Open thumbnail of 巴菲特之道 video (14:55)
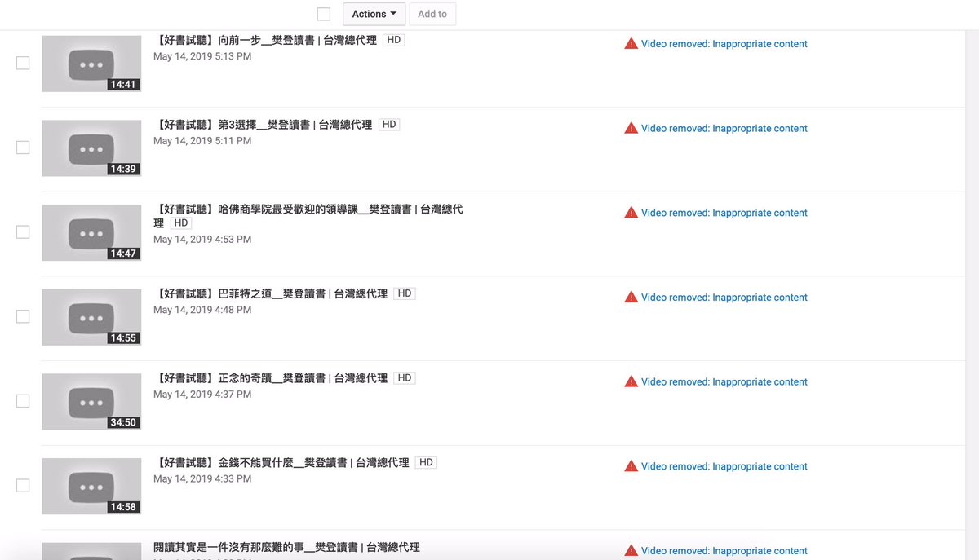 point(91,317)
